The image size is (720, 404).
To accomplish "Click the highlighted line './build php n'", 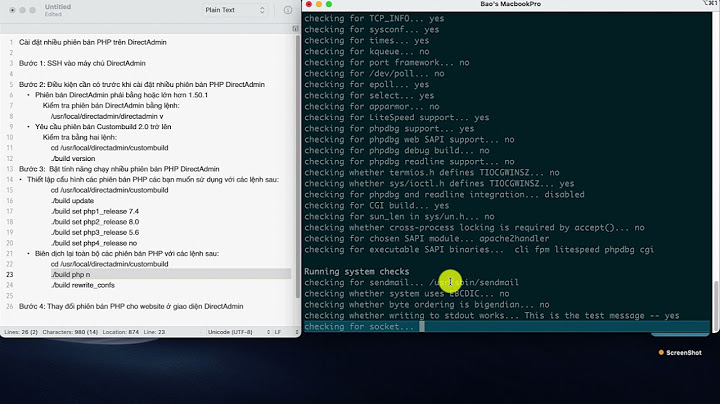I will point(70,275).
